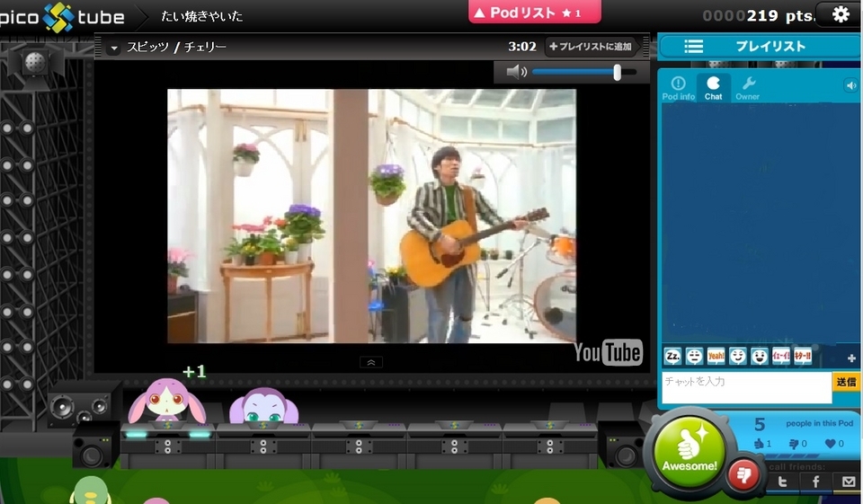Click the pink rabbit DJ avatar
Screen dimensions: 863x504
coord(167,401)
